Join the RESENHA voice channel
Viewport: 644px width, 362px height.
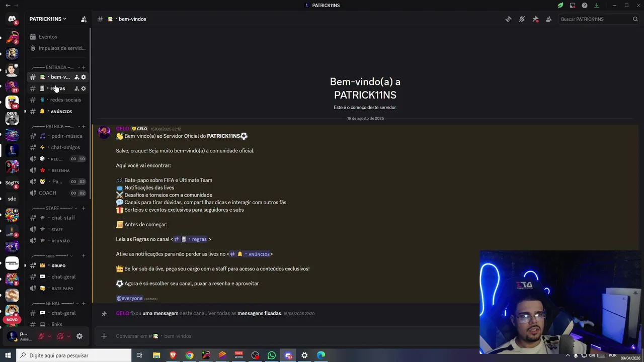tap(58, 170)
